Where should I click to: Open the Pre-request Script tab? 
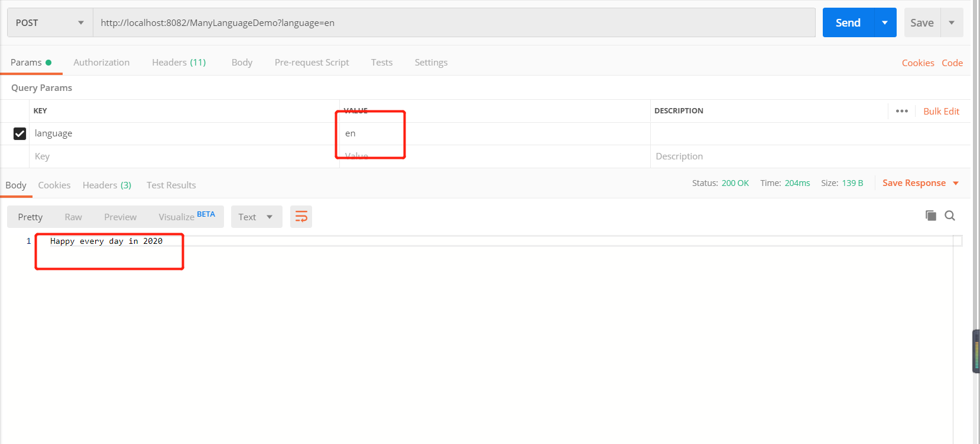coord(311,62)
